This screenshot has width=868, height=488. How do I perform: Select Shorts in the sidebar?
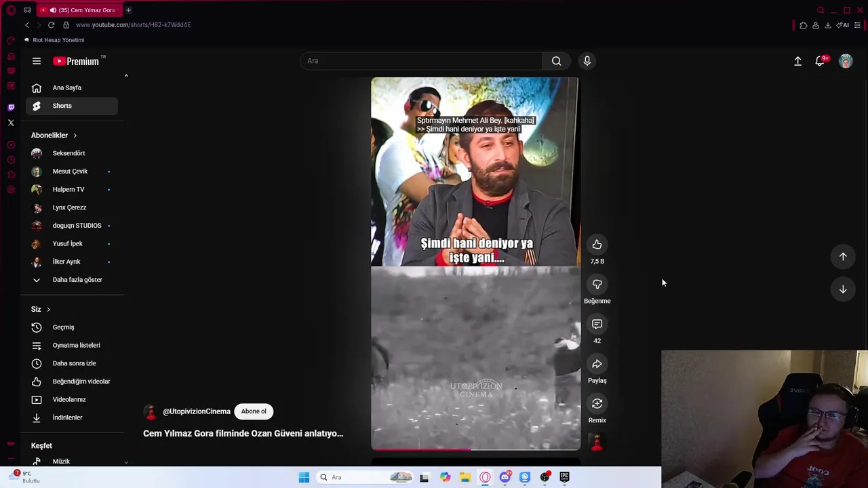click(72, 106)
